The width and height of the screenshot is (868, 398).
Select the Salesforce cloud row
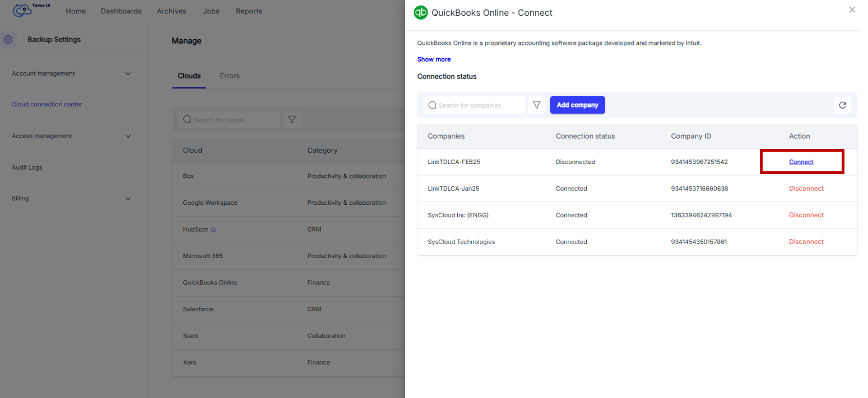pos(287,309)
